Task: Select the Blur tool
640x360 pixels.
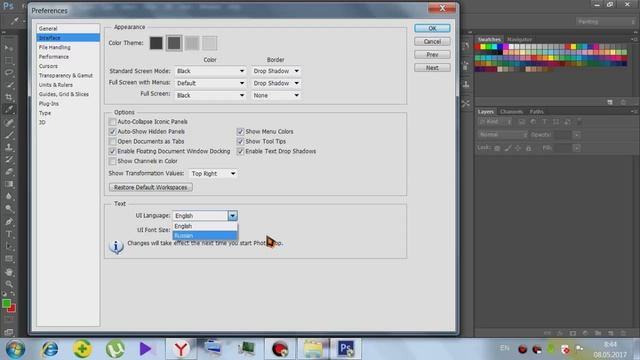Action: click(9, 196)
